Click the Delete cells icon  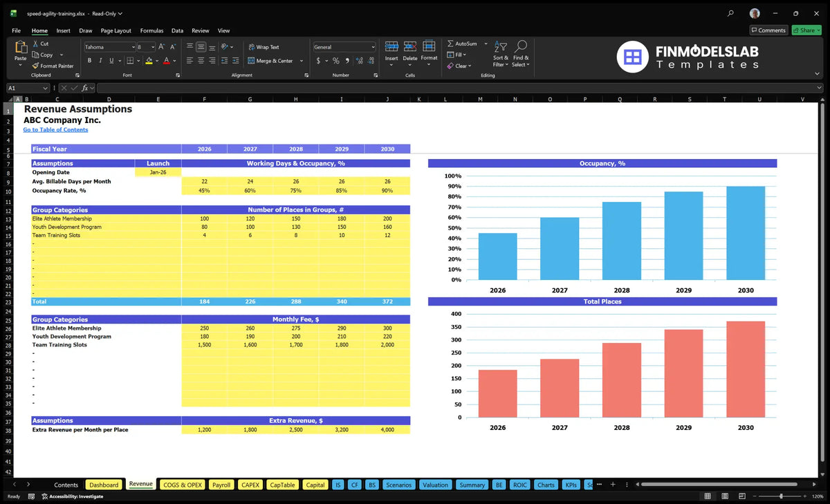tap(410, 46)
